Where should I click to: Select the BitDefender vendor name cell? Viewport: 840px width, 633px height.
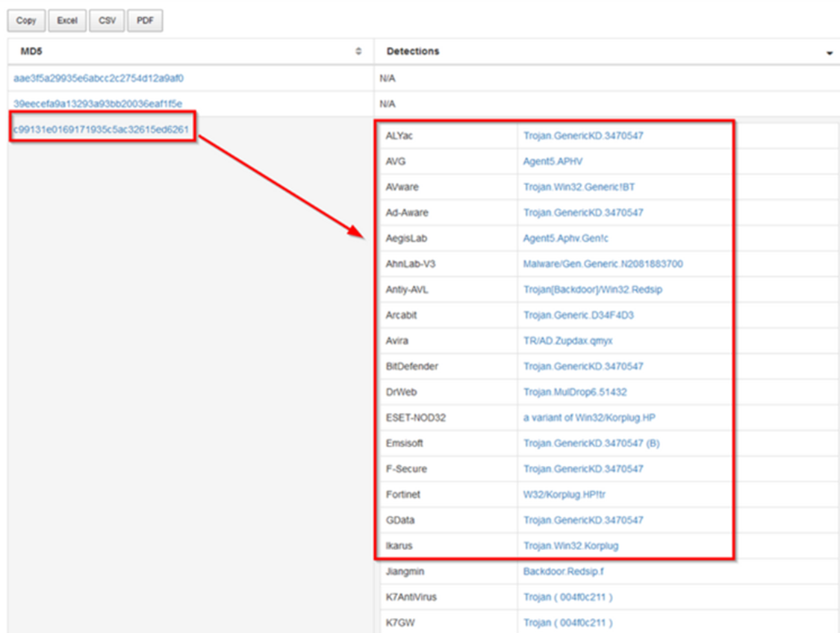(x=449, y=367)
